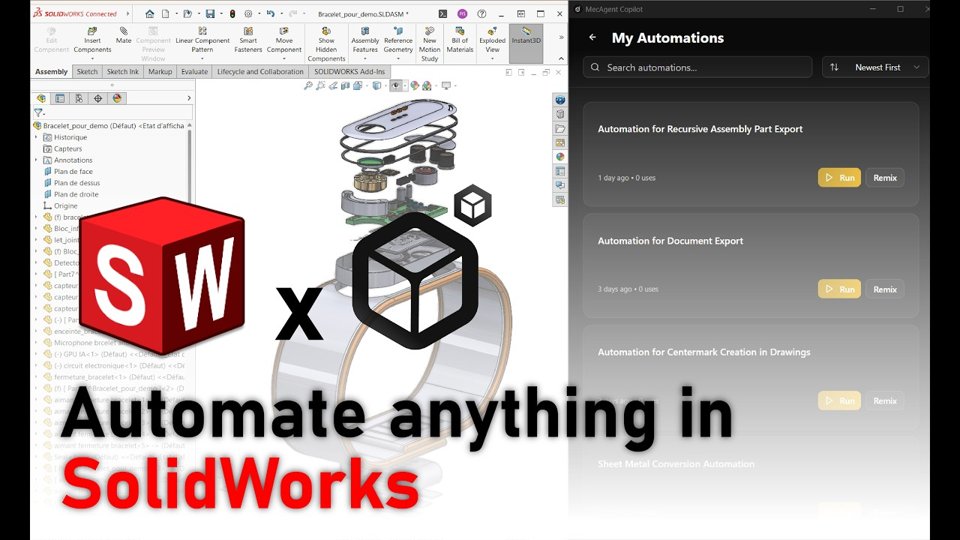The width and height of the screenshot is (960, 540).
Task: Run the Recursive Assembly Part Export automation
Action: (839, 178)
